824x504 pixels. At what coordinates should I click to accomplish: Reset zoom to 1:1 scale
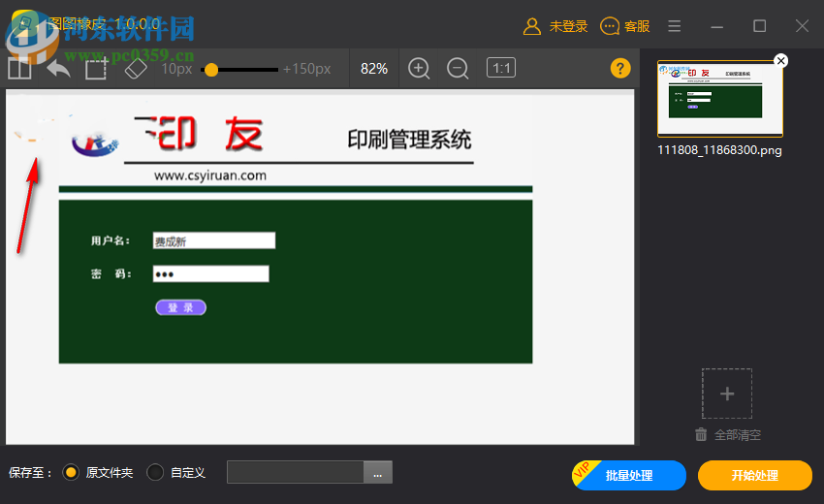[501, 68]
